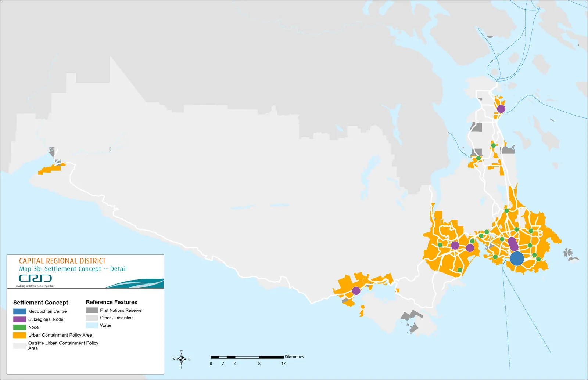This screenshot has width=588, height=380.
Task: Click the teal wave graphic in title box
Action: pos(135,283)
